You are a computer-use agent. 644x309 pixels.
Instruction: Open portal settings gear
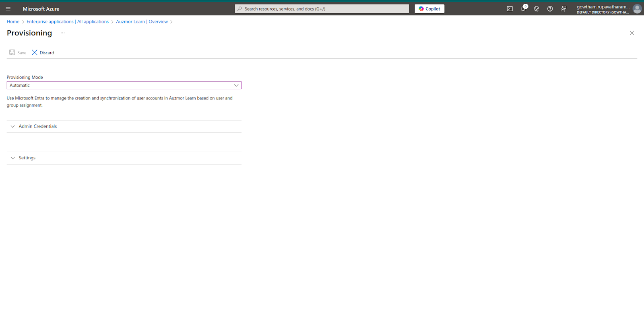tap(537, 9)
